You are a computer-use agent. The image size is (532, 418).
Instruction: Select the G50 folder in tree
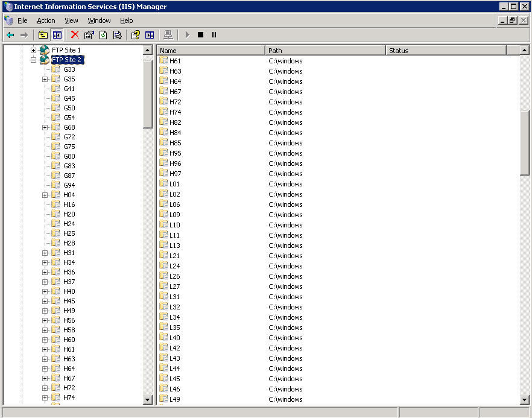pos(69,108)
